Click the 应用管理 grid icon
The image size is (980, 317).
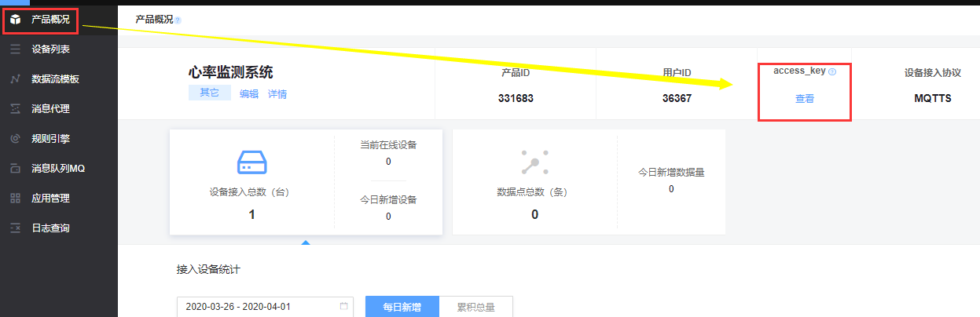tap(15, 199)
